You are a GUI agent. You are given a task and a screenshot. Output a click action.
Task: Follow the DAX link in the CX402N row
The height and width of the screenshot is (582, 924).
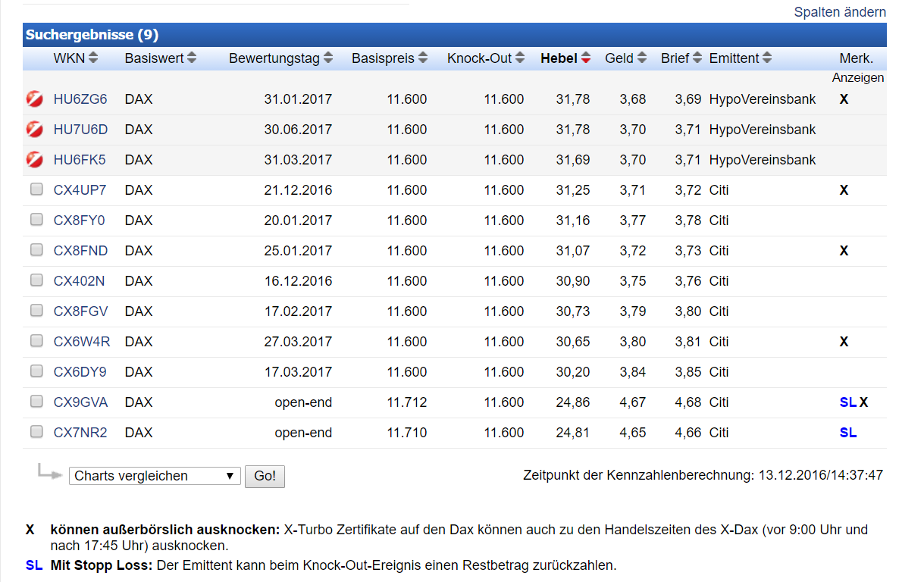point(139,280)
